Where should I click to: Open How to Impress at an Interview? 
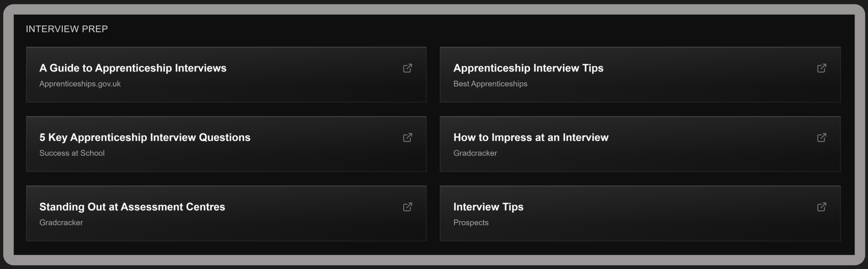tap(531, 137)
